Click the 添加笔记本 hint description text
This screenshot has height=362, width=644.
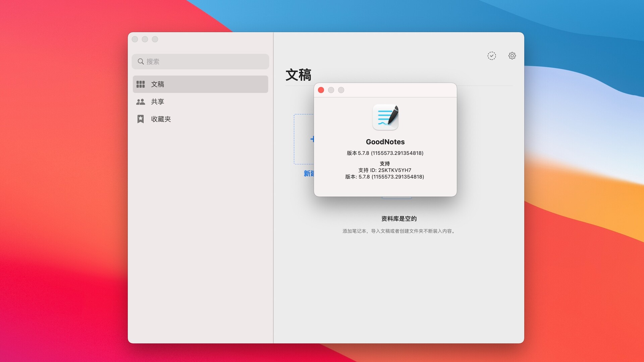click(399, 231)
